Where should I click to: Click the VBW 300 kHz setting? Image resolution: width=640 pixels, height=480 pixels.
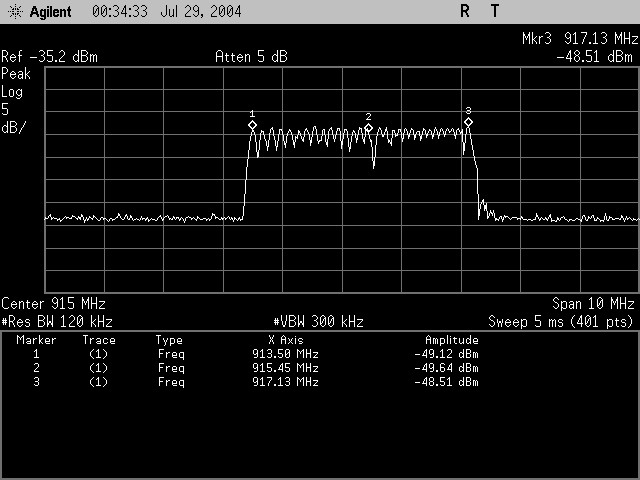tap(318, 322)
